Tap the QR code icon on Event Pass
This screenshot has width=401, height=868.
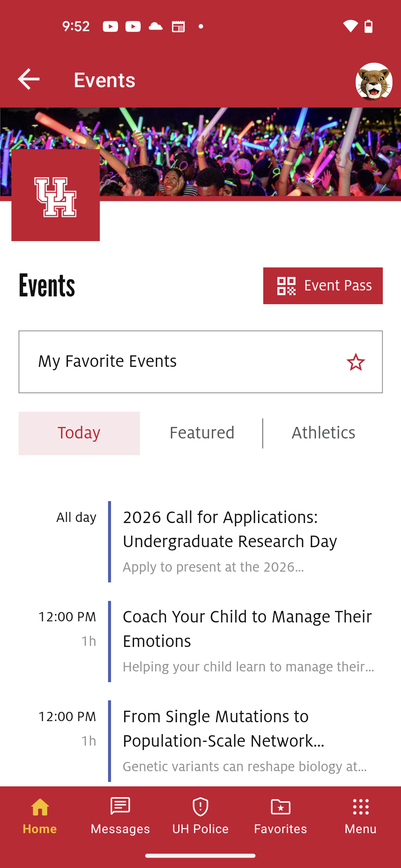click(286, 286)
